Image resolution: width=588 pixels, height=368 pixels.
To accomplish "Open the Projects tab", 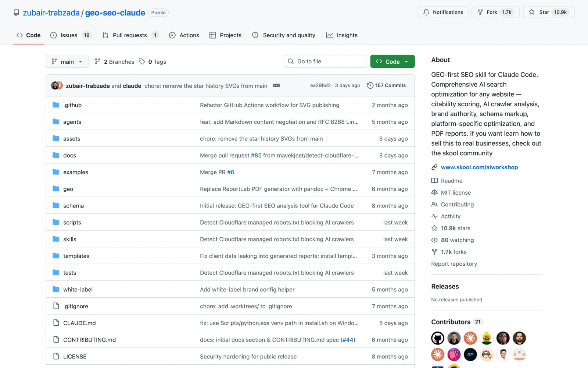I will (x=225, y=35).
